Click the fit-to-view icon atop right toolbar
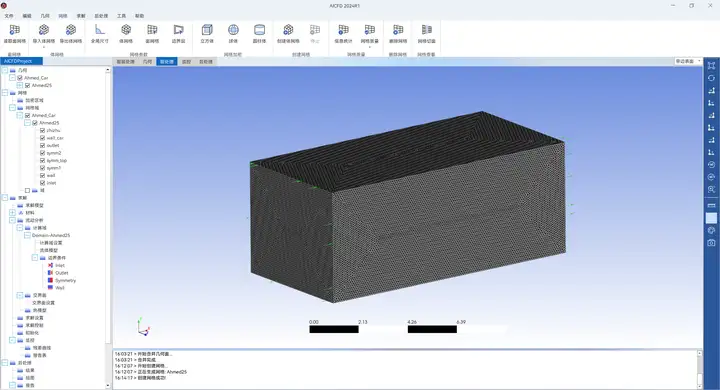Viewport: 720px width, 390px height. 711,66
